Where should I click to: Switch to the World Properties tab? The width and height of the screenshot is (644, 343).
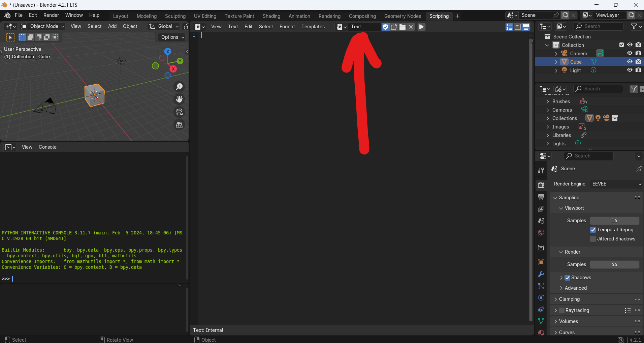point(541,232)
